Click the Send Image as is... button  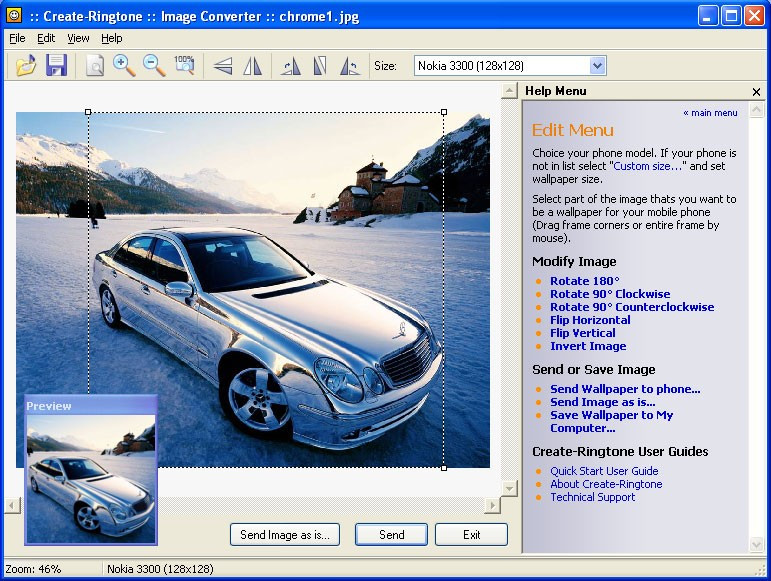tap(285, 535)
